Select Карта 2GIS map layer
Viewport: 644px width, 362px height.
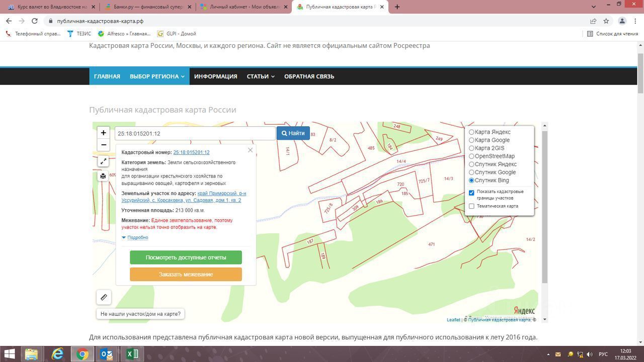[471, 148]
